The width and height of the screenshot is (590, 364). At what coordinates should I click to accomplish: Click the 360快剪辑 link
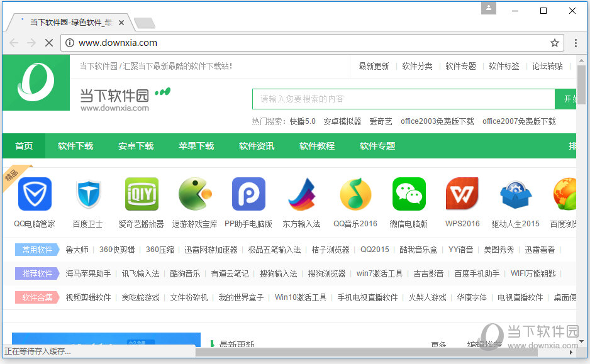point(117,250)
